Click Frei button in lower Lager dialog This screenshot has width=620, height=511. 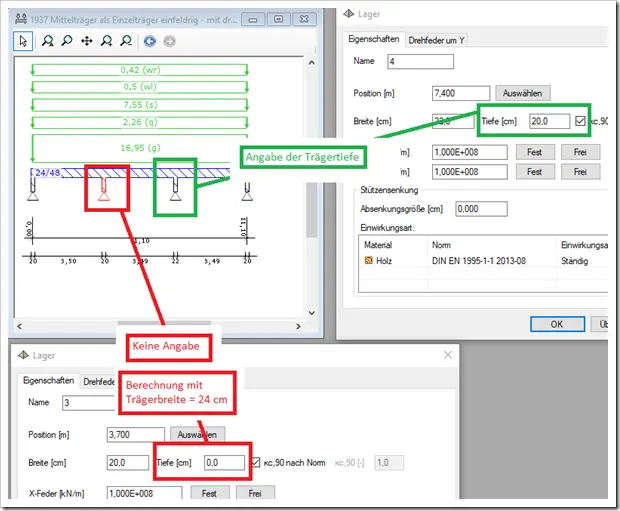point(255,493)
